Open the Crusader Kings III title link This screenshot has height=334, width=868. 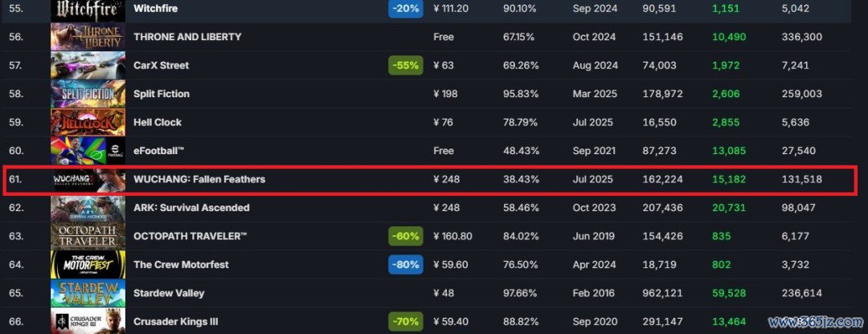[x=177, y=321]
